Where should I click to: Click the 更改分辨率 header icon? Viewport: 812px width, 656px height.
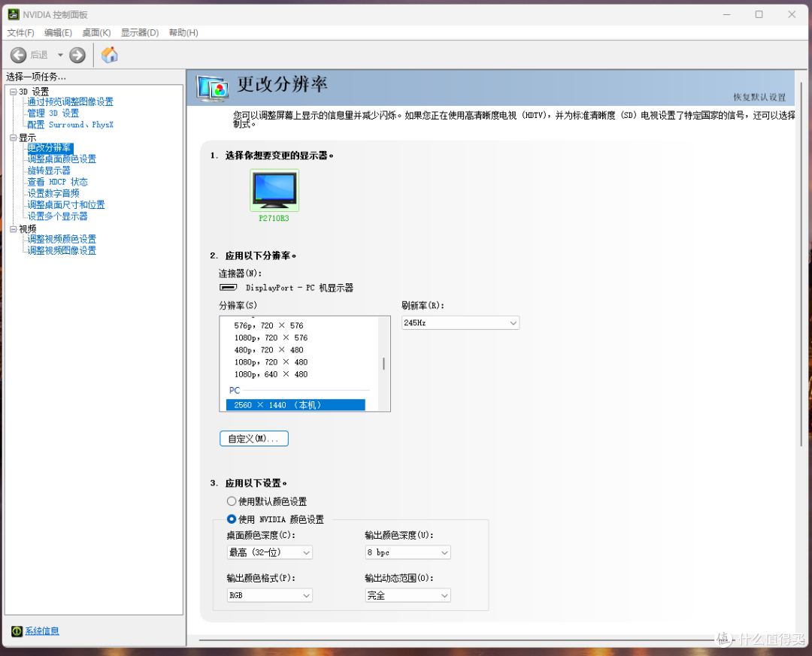(x=213, y=88)
